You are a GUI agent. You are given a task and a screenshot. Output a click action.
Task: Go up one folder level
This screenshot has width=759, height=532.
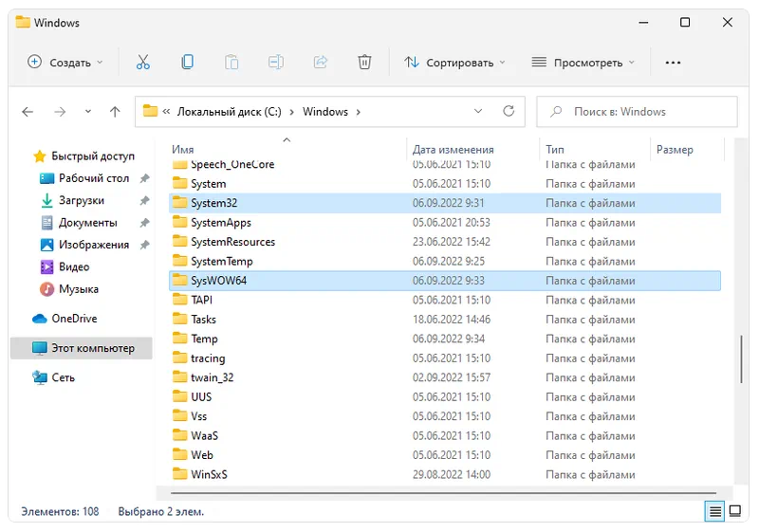(115, 112)
